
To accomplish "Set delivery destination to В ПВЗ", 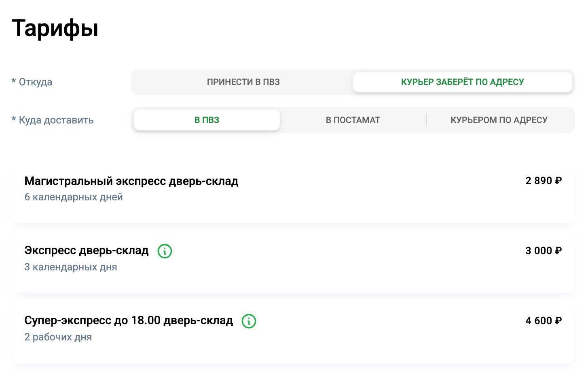I will click(207, 120).
